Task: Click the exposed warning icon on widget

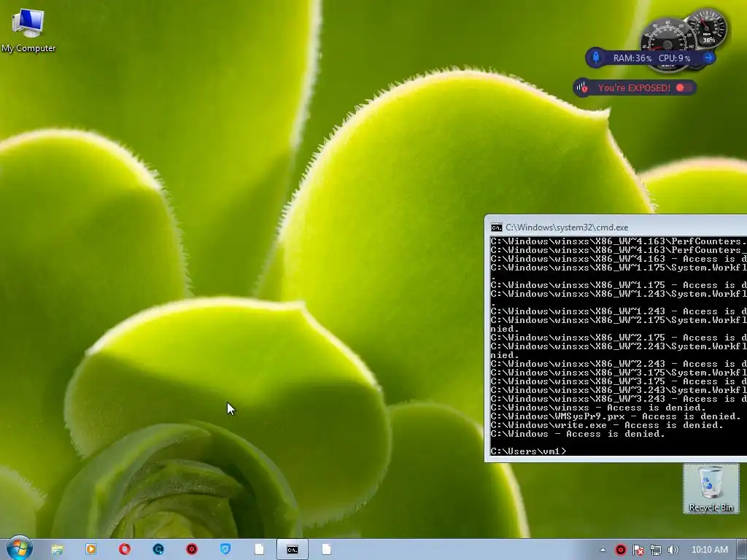Action: (x=581, y=87)
